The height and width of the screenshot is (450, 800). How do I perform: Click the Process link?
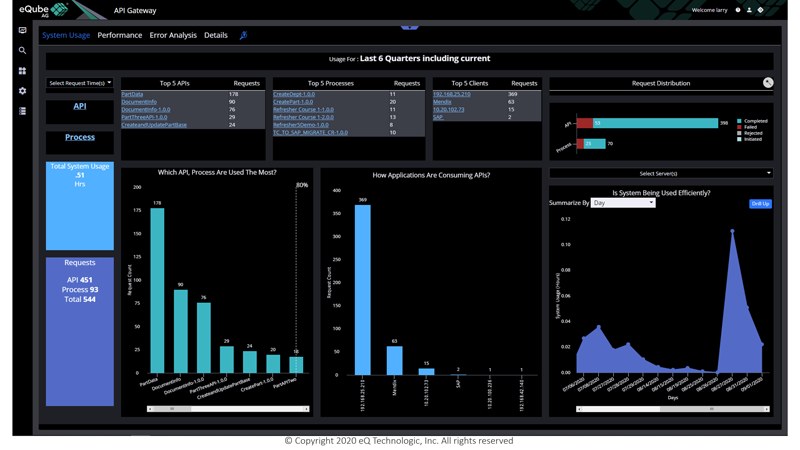pyautogui.click(x=80, y=137)
